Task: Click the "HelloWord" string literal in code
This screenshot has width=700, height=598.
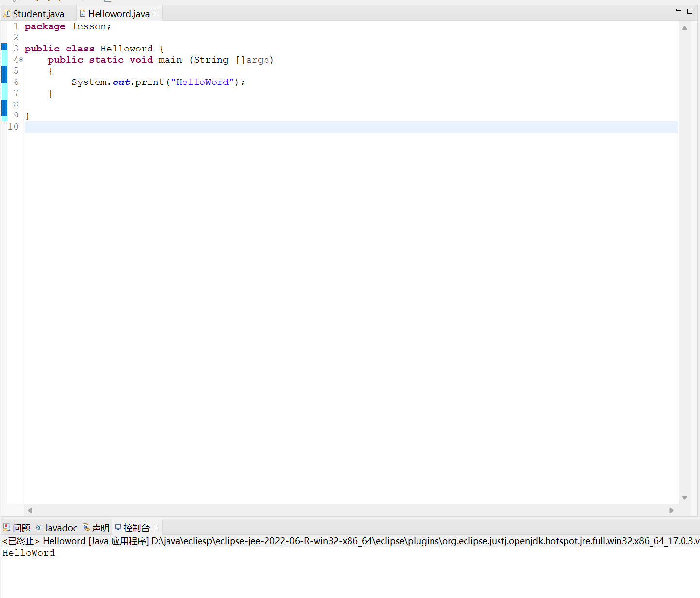Action: click(x=202, y=82)
